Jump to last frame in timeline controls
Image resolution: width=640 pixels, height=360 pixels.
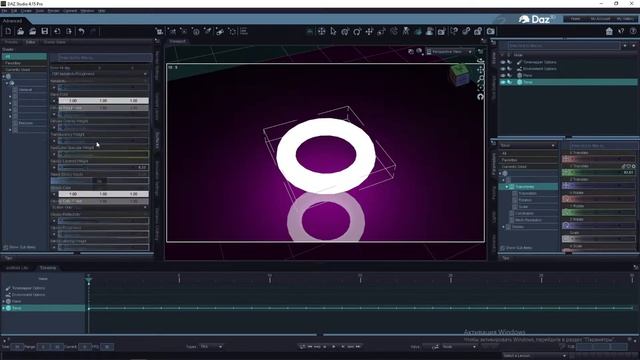[358, 347]
